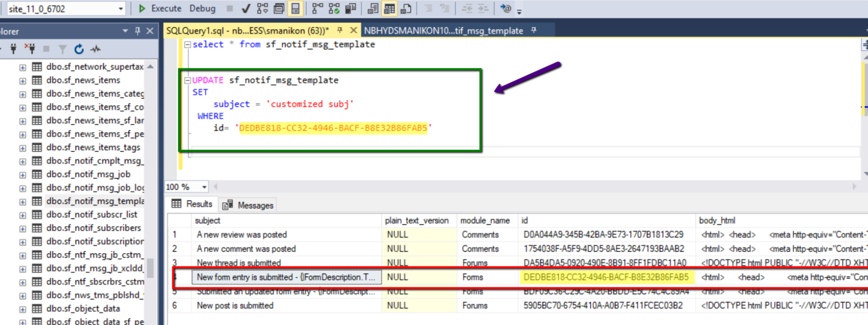Specify values for template parameters icon

pyautogui.click(x=506, y=8)
